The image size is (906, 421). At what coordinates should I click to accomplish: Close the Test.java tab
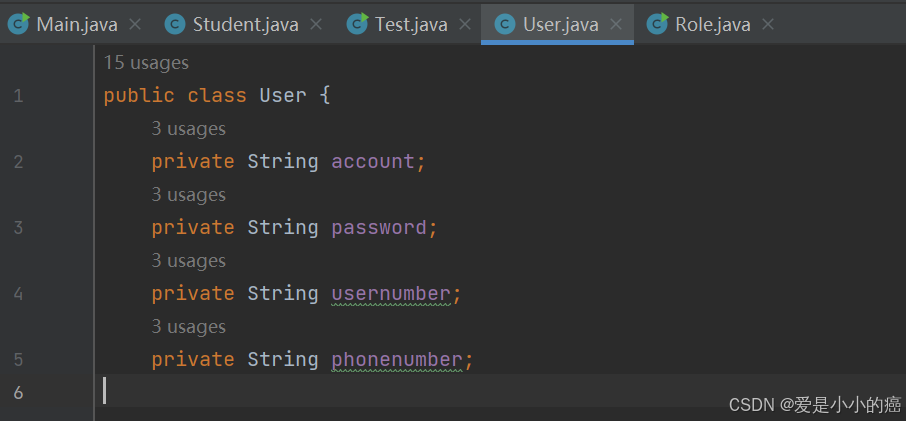pyautogui.click(x=465, y=24)
